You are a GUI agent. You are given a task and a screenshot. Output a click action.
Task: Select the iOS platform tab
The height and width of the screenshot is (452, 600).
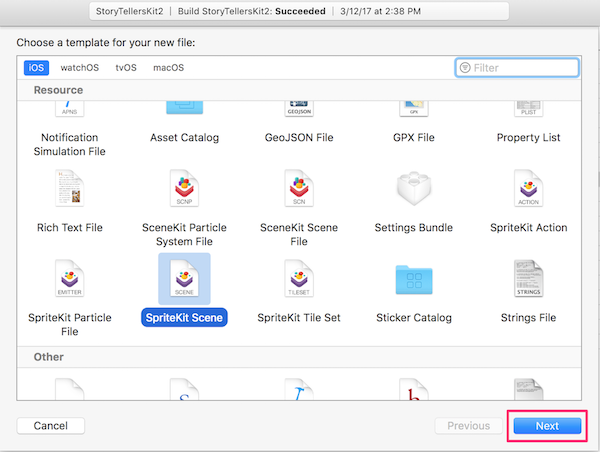[36, 68]
